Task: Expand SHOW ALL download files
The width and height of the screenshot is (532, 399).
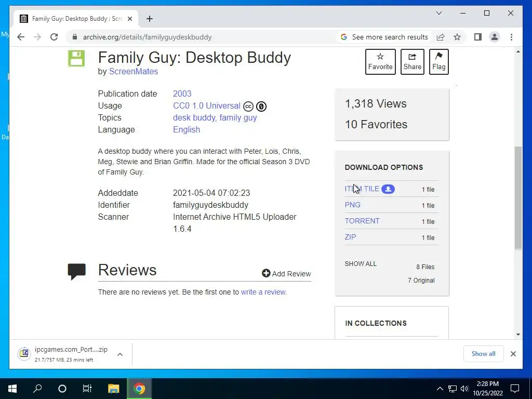Action: pyautogui.click(x=361, y=263)
